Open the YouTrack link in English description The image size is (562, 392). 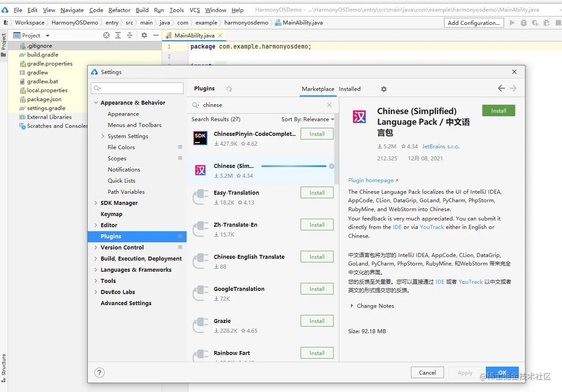point(432,227)
